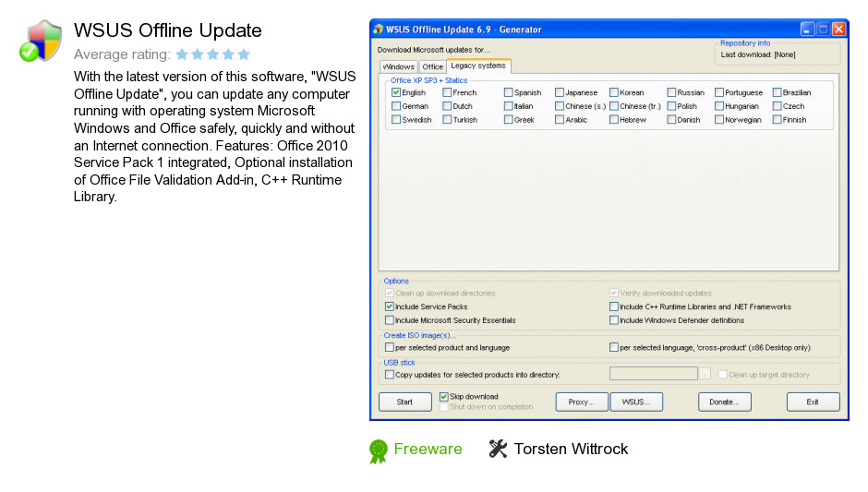Tick the Spanish checkbox
868x492 pixels.
(508, 92)
